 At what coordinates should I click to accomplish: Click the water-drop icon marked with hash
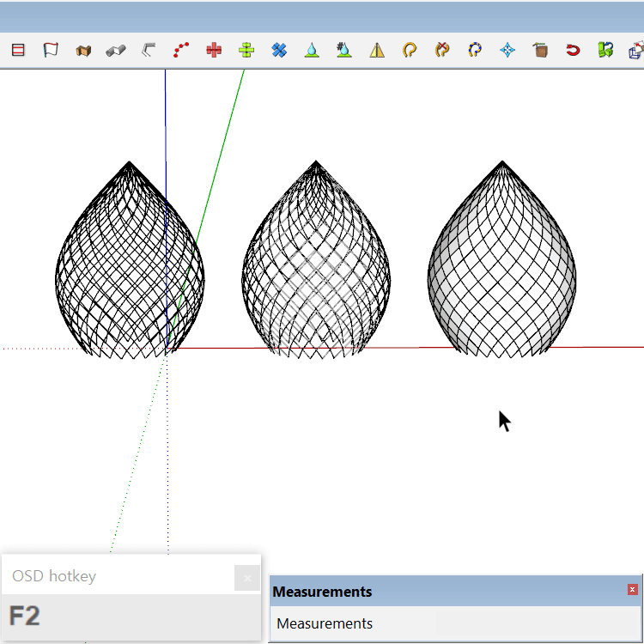[x=343, y=50]
